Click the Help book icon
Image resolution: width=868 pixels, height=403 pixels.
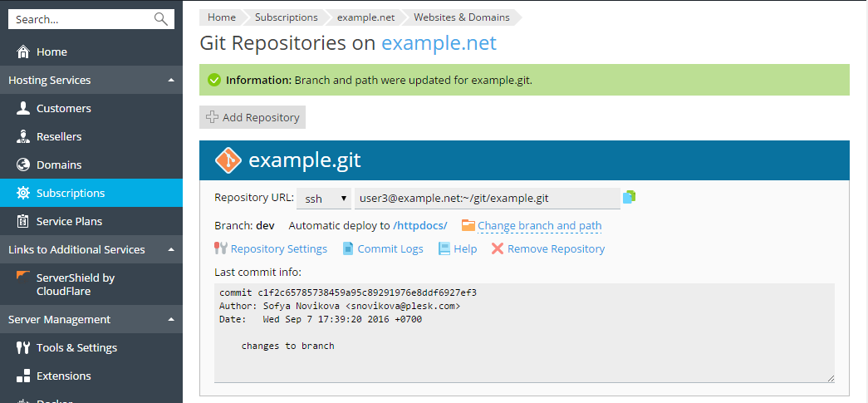(x=444, y=248)
